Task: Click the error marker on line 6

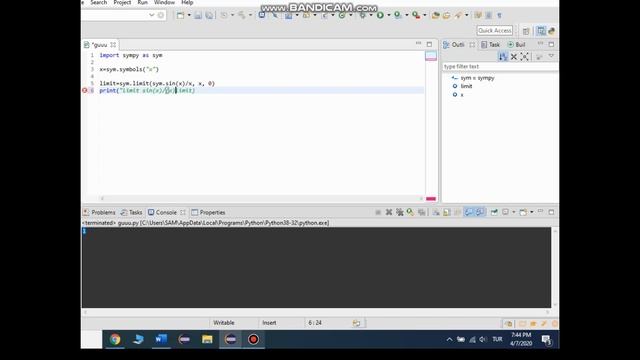Action: [85, 90]
